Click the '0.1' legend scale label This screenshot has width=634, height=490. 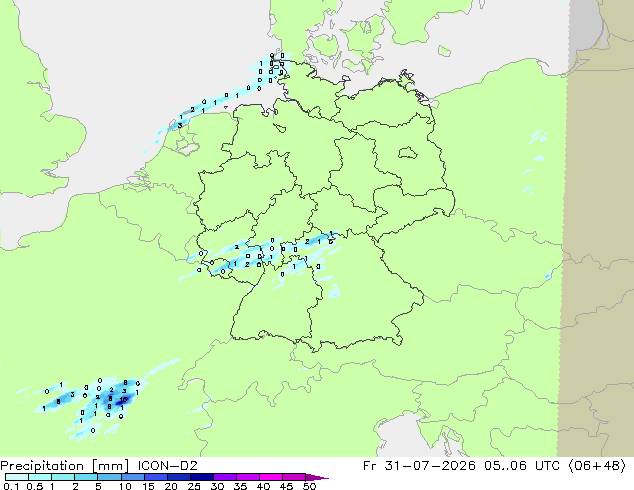point(10,486)
